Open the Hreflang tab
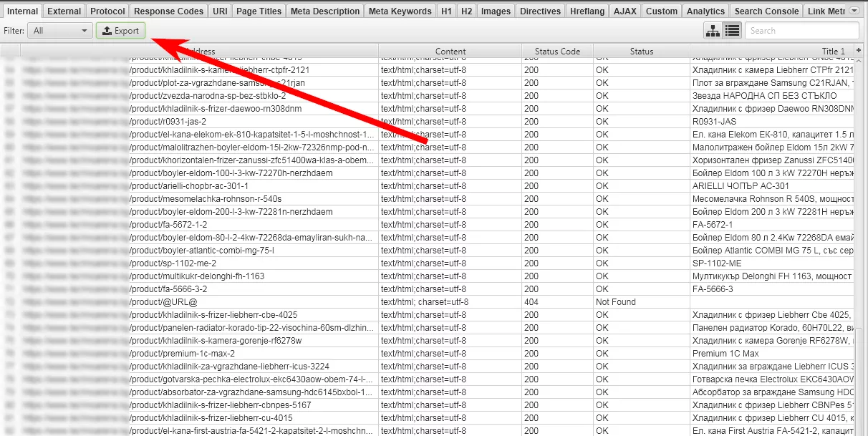The width and height of the screenshot is (868, 436). (587, 11)
